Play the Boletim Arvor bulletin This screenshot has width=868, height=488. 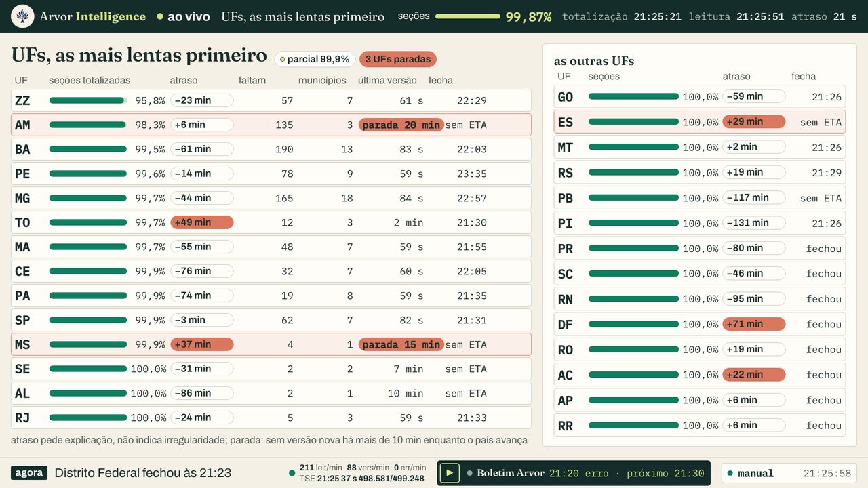pos(449,473)
